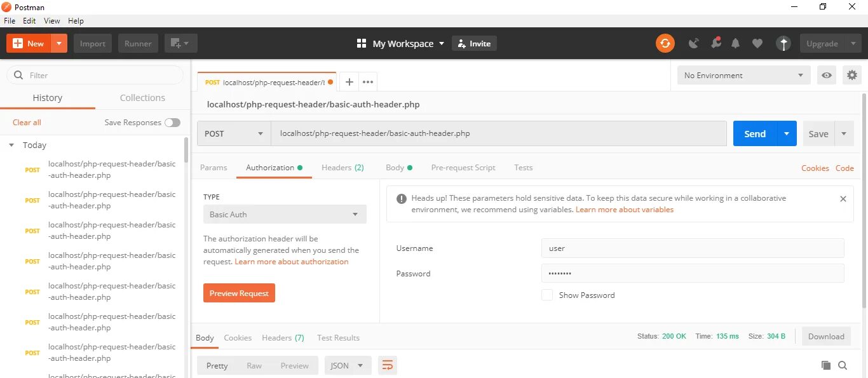Open the Params tab

pos(214,168)
